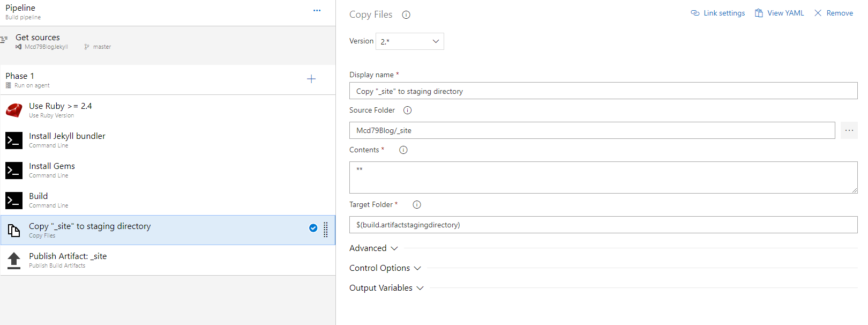Click the Display name input field

point(603,91)
